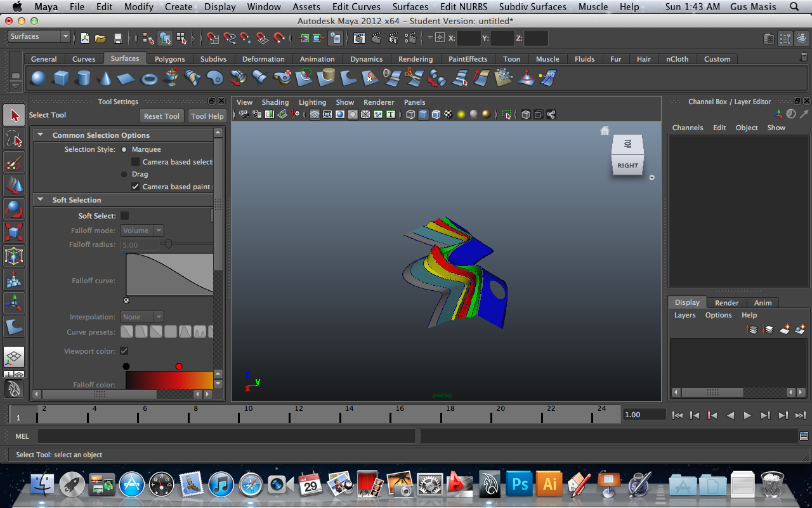Select the NURBS Sphere shelf icon
This screenshot has height=508, width=812.
39,78
